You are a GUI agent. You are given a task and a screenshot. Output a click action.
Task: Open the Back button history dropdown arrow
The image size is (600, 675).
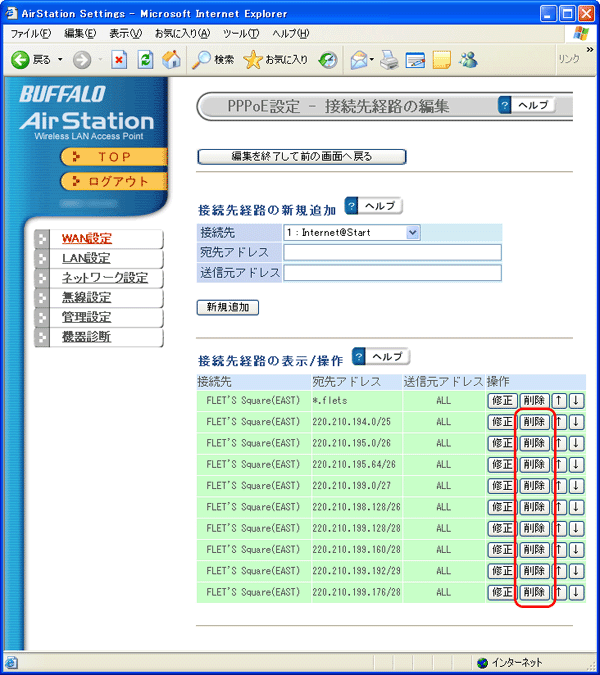[60, 59]
